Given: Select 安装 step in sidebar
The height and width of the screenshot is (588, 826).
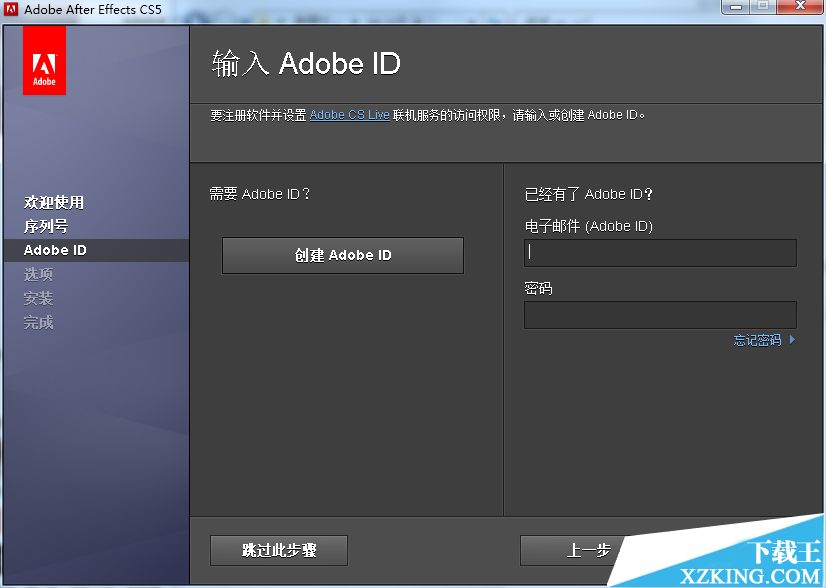Looking at the screenshot, I should 38,298.
